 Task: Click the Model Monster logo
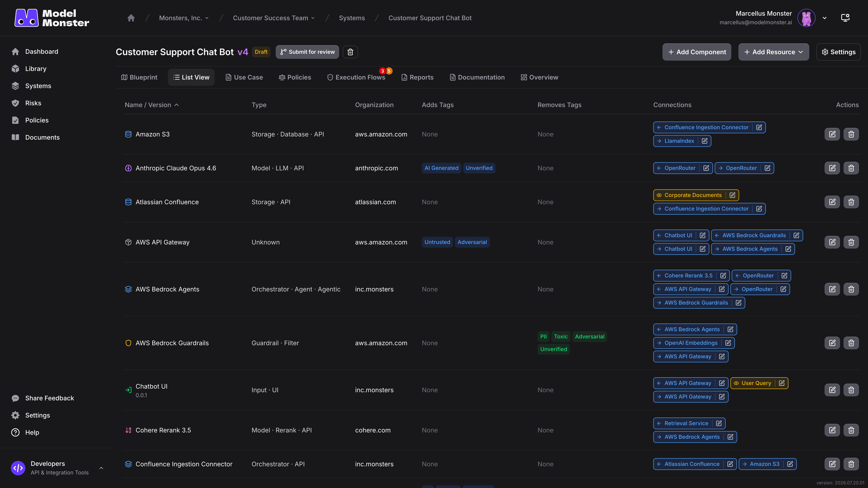[x=52, y=18]
